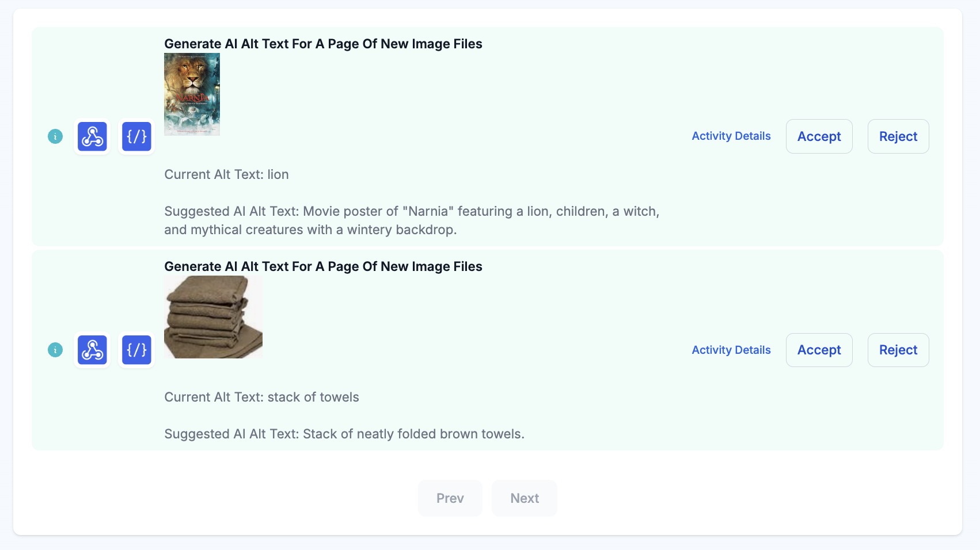Click info icon in the towels row
Viewport: 980px width, 550px height.
click(55, 350)
